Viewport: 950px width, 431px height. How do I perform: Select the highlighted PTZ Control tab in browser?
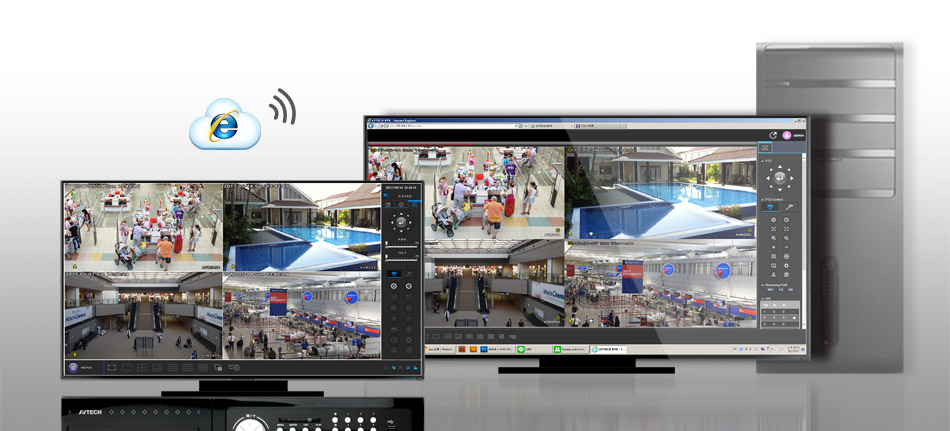coord(770,208)
